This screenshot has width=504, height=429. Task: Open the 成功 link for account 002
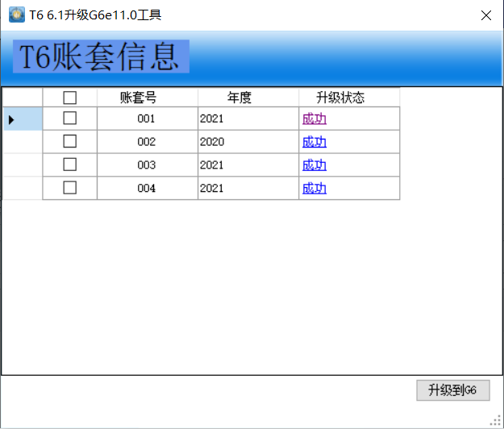(x=314, y=142)
